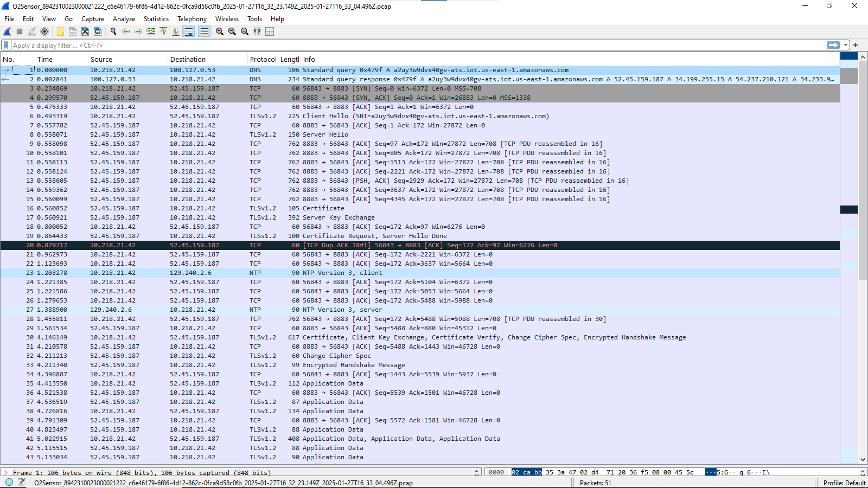Find a packet with magnifier icon

click(113, 31)
